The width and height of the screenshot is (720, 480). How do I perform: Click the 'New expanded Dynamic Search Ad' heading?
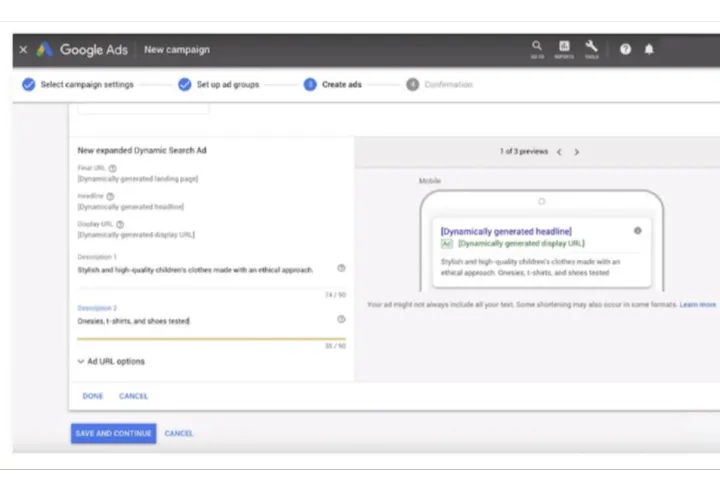point(142,150)
